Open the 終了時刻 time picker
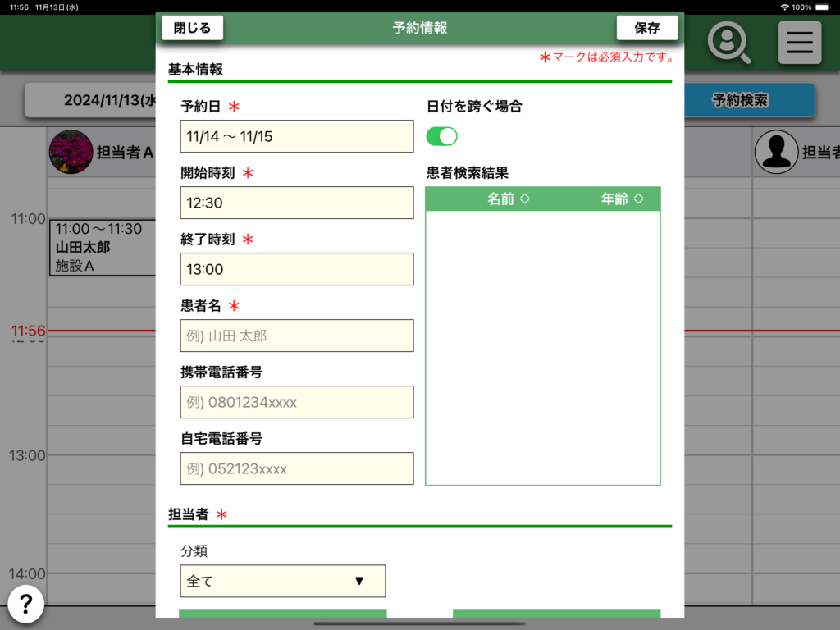840x630 pixels. 296,269
